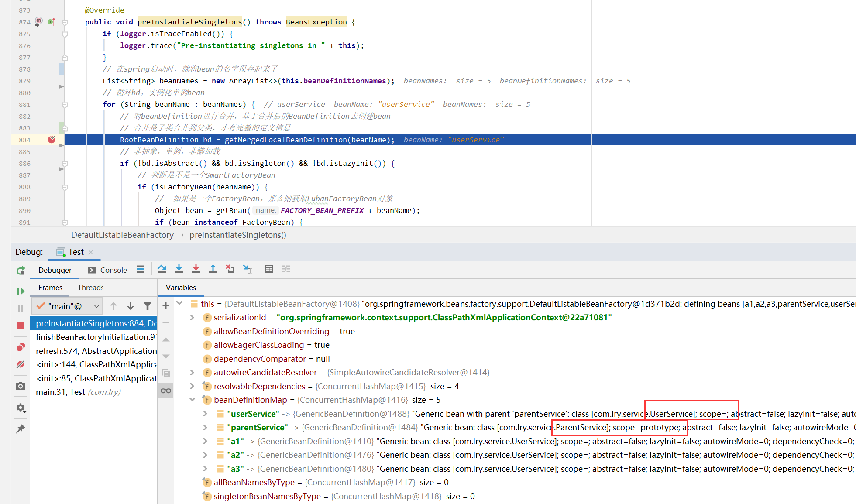Toggle Mute Breakpoints
This screenshot has height=504, width=856.
click(21, 364)
